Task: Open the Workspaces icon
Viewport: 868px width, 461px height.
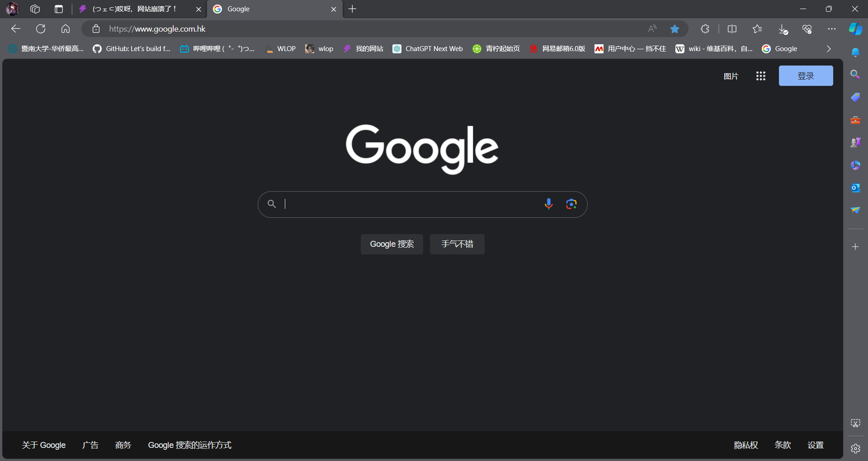Action: [35, 9]
